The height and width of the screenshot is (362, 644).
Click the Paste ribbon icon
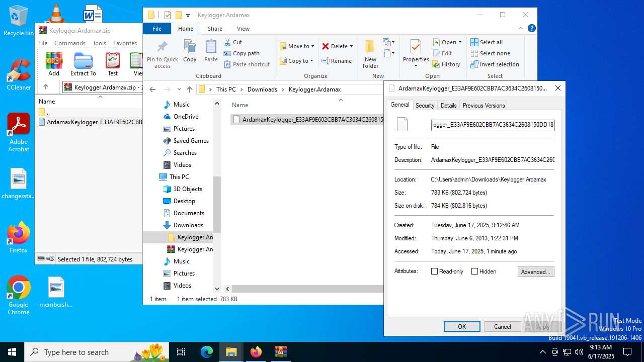click(x=211, y=51)
